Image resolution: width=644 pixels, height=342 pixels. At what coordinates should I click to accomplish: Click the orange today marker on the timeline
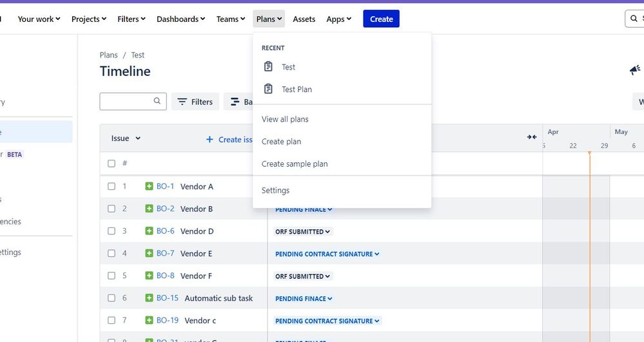pyautogui.click(x=589, y=153)
